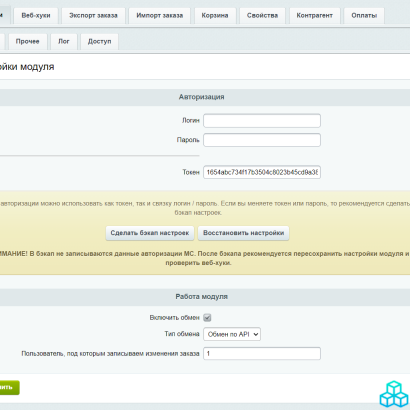This screenshot has height=410, width=410.
Task: Go to the Корзина tab
Action: (215, 16)
